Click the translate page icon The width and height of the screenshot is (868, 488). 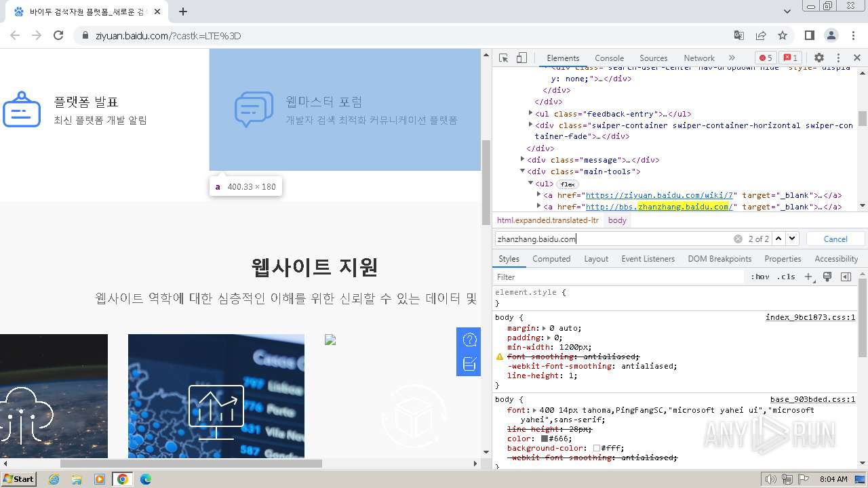pos(739,35)
